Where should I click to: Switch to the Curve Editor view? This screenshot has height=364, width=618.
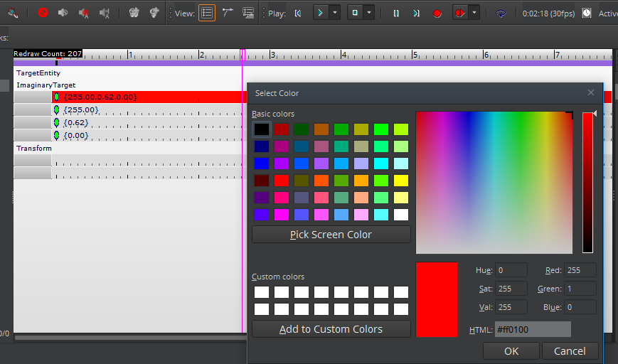click(228, 13)
